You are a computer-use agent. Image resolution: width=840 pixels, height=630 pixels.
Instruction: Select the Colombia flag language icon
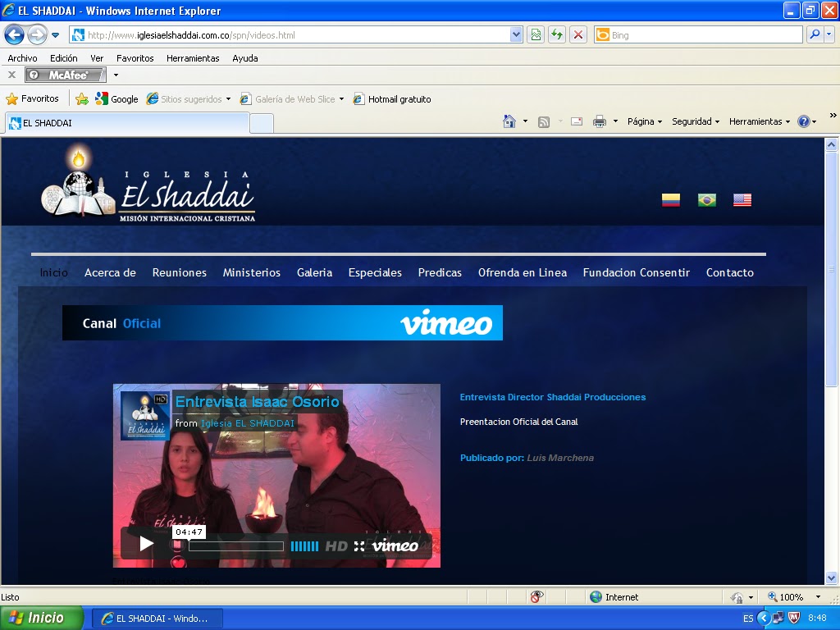pyautogui.click(x=671, y=200)
